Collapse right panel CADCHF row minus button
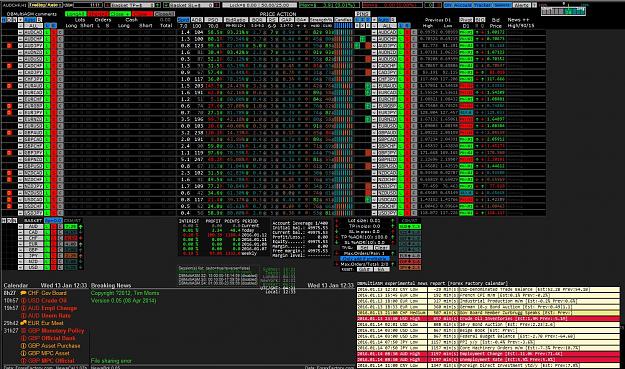Screen dimensions: 625x369 374,66
